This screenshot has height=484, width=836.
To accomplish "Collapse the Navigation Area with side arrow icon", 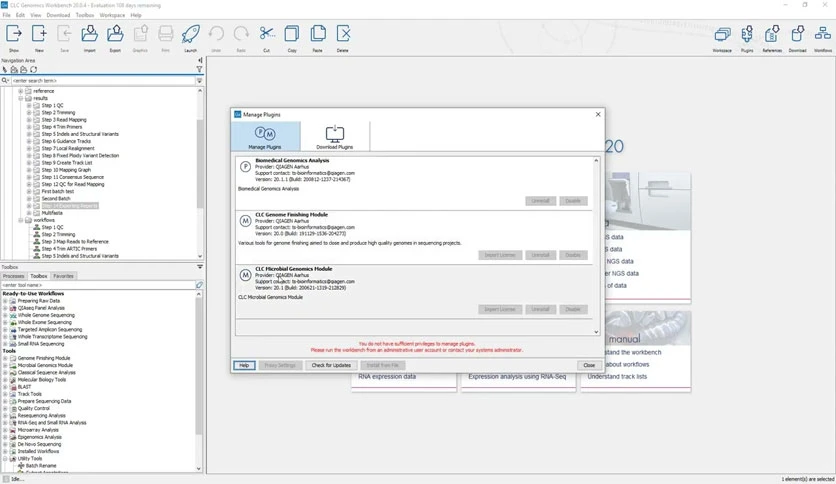I will pyautogui.click(x=200, y=60).
